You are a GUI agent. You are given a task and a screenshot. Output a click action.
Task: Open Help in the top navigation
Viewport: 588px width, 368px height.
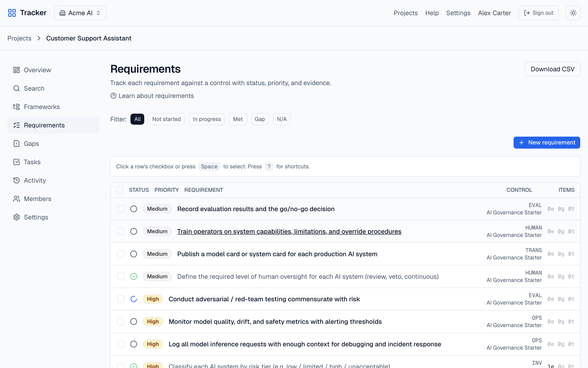tap(432, 13)
